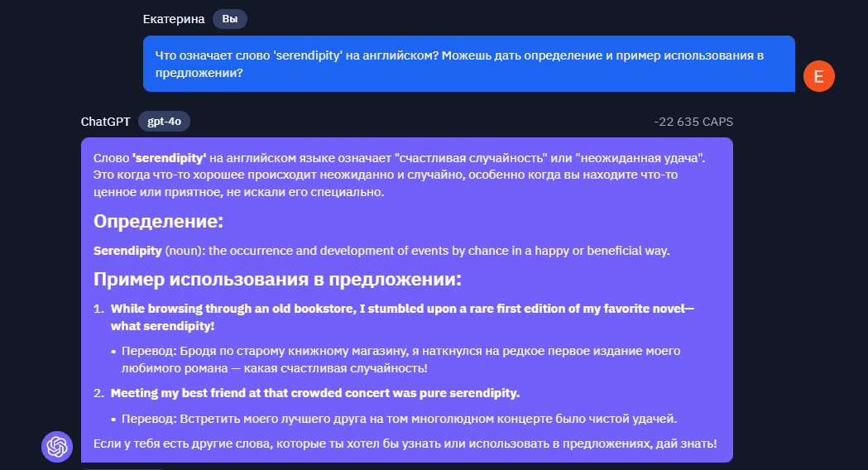Click the Пример использования в предложении: heading
This screenshot has width=868, height=470.
[x=277, y=279]
